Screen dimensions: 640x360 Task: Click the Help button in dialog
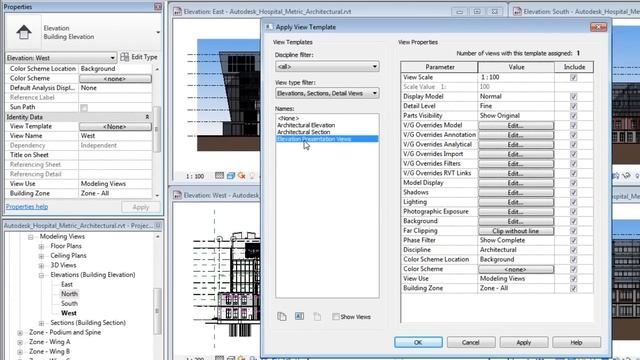(576, 342)
